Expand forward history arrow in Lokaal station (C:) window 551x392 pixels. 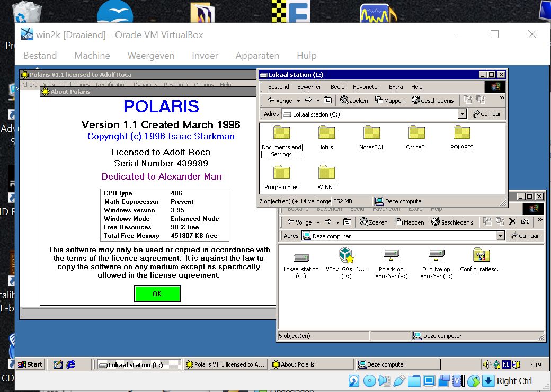click(x=318, y=101)
